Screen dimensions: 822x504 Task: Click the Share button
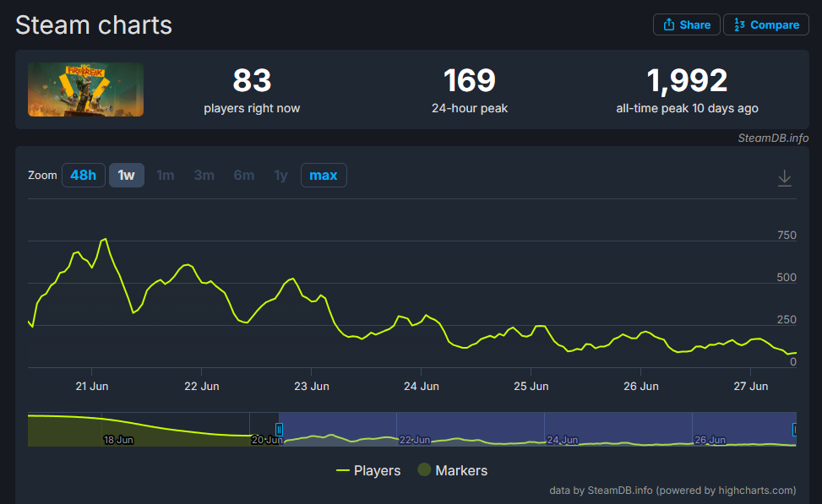[x=686, y=24]
